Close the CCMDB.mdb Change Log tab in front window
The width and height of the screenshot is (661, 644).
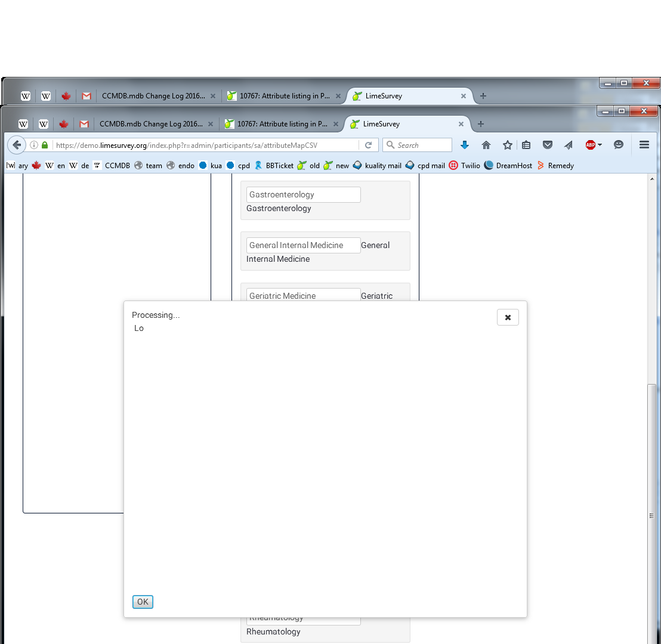pyautogui.click(x=211, y=124)
